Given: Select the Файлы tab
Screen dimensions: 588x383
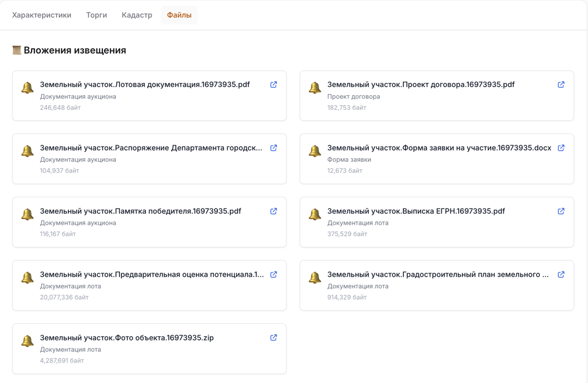Looking at the screenshot, I should pyautogui.click(x=179, y=15).
